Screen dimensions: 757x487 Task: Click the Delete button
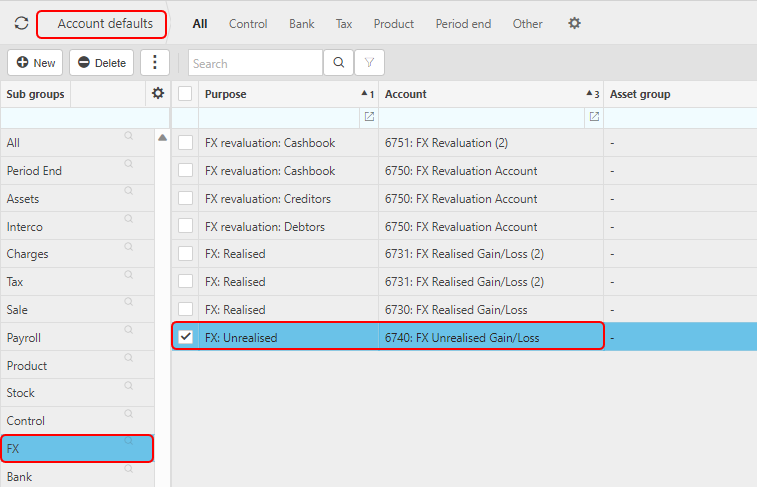pos(101,63)
